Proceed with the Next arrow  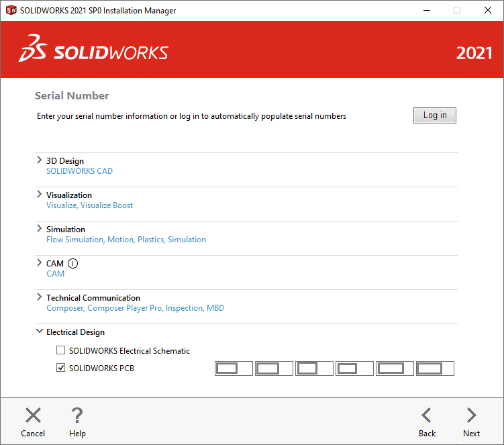pyautogui.click(x=471, y=415)
